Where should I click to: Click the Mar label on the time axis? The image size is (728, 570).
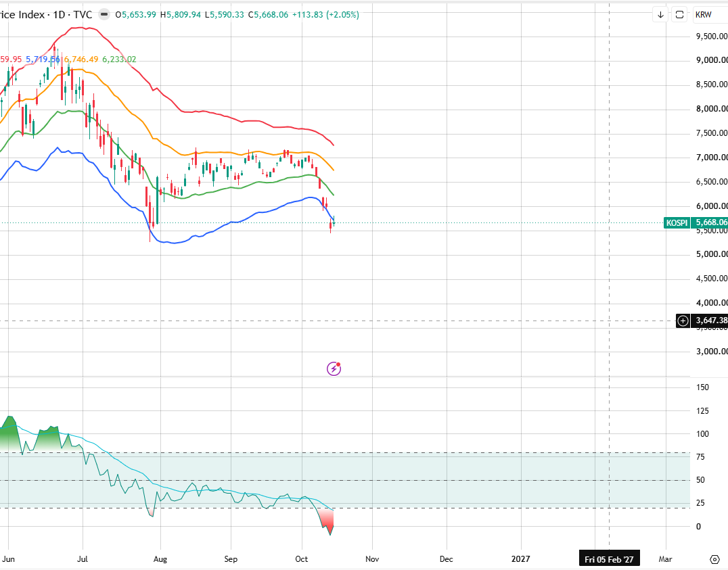point(665,559)
